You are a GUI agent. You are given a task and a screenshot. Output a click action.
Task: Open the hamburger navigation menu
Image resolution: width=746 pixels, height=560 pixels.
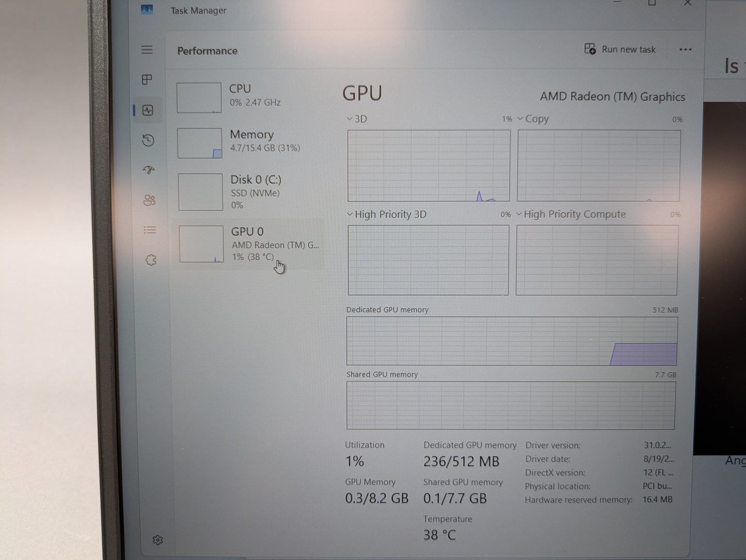click(x=147, y=50)
